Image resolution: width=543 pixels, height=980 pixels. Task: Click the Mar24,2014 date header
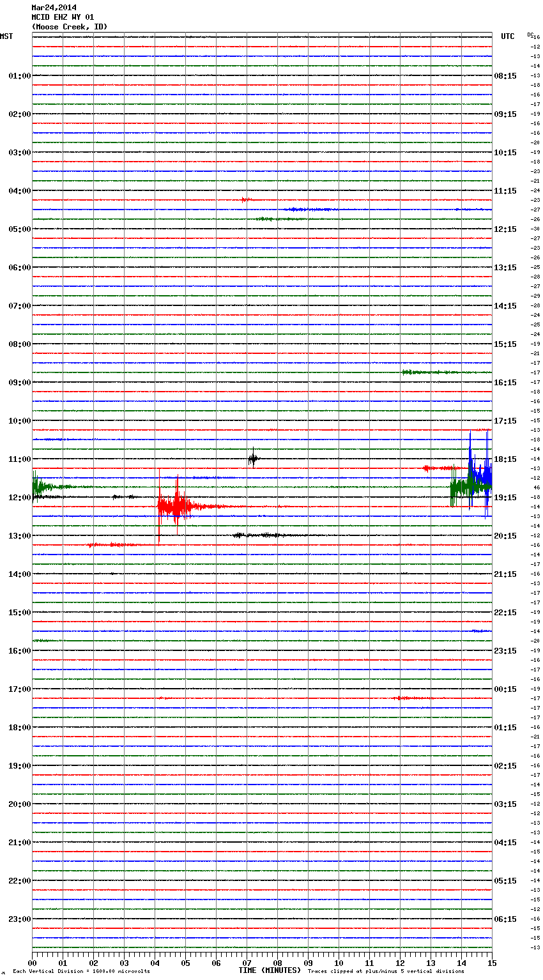tap(54, 8)
